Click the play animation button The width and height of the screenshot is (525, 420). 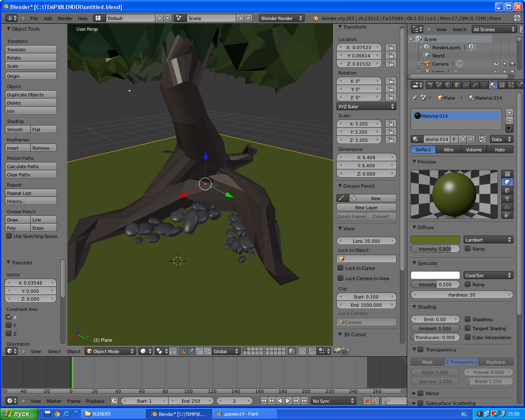click(288, 401)
